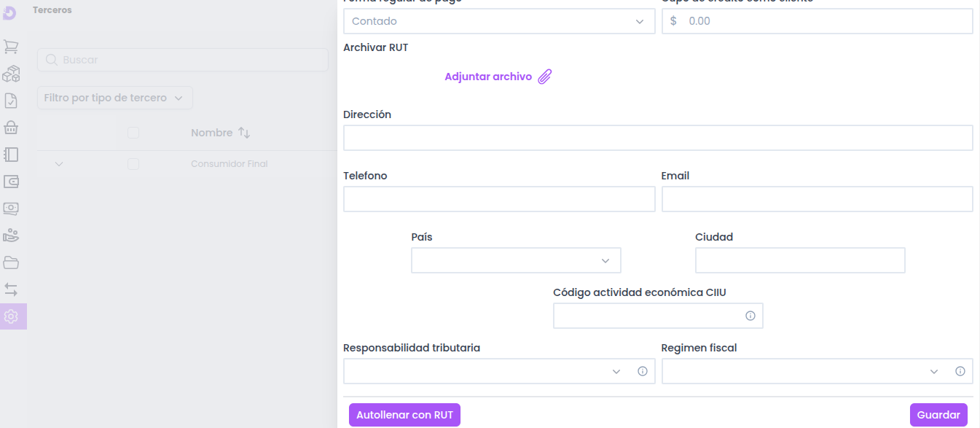Open the País dropdown
980x428 pixels.
pyautogui.click(x=516, y=260)
